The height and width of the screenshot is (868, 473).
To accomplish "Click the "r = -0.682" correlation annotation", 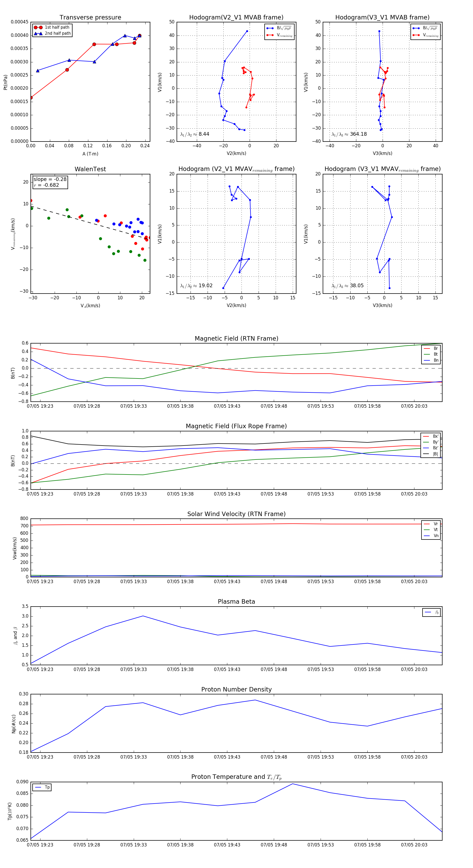I will (x=47, y=185).
